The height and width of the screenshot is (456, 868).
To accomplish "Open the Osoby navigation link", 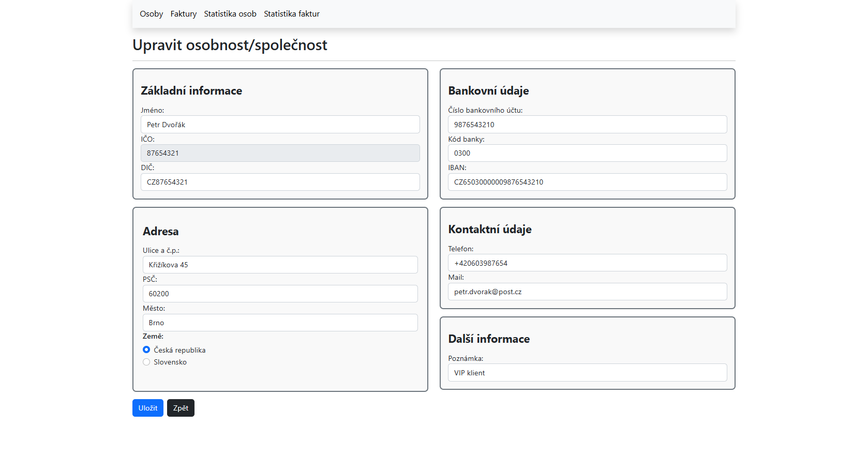I will (151, 14).
